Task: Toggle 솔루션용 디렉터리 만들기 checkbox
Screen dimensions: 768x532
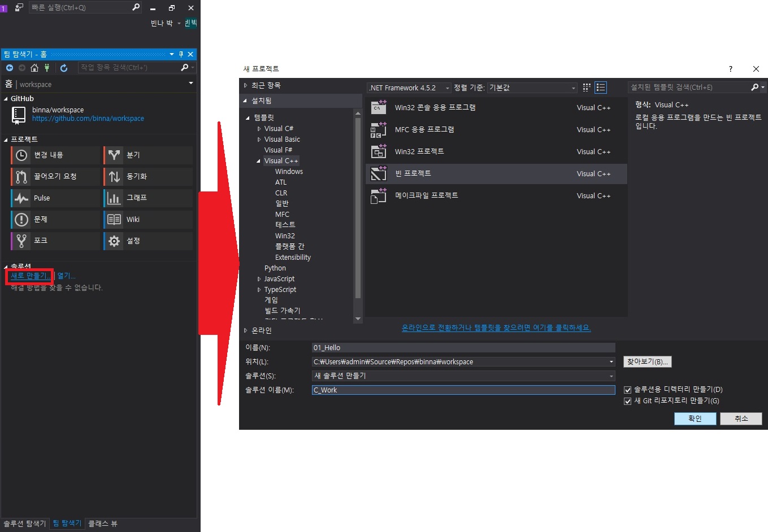Action: tap(627, 390)
